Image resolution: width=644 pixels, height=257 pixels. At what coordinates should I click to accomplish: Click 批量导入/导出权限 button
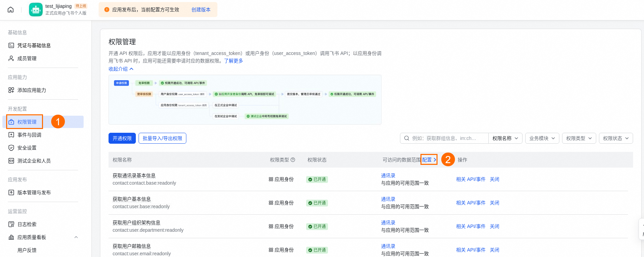click(162, 138)
